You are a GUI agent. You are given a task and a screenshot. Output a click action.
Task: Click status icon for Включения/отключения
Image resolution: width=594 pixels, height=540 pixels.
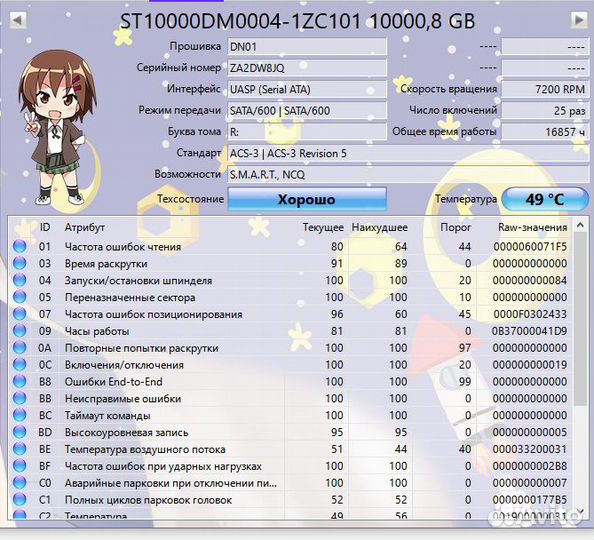click(20, 365)
